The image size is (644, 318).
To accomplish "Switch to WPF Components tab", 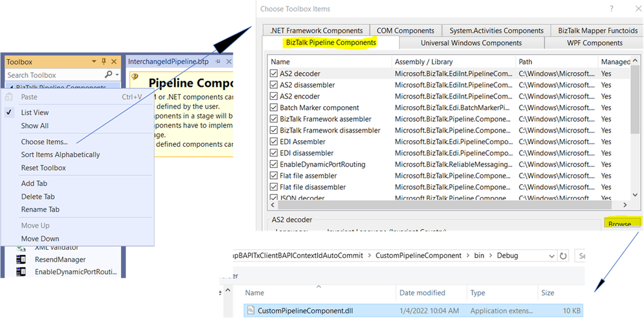I will click(x=594, y=42).
